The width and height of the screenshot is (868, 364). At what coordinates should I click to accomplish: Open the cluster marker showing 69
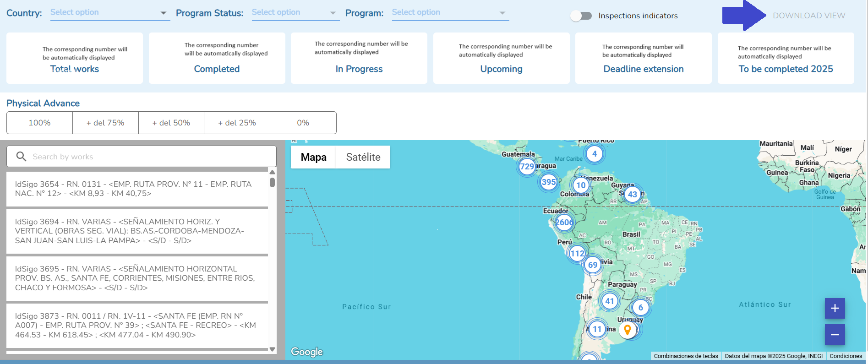[593, 265]
